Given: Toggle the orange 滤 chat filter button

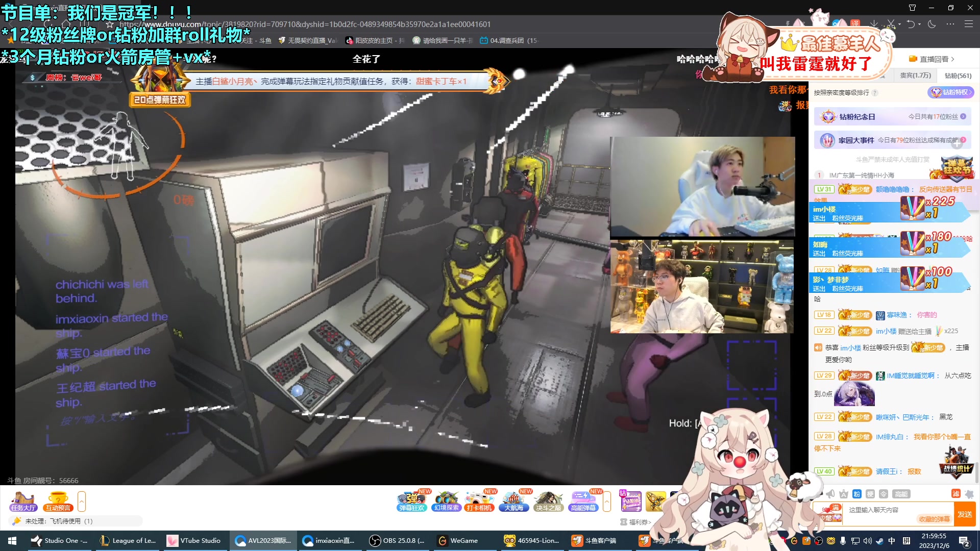Looking at the screenshot, I should (x=956, y=493).
